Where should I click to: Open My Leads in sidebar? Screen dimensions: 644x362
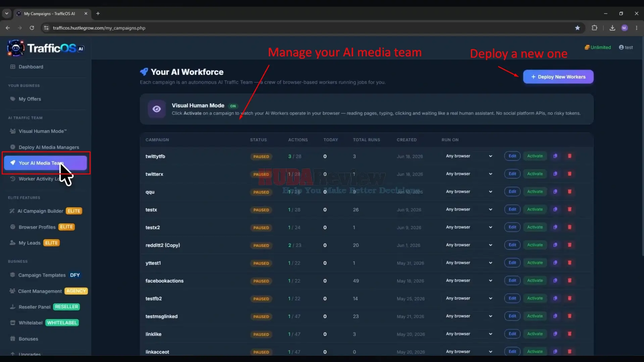coord(45,243)
